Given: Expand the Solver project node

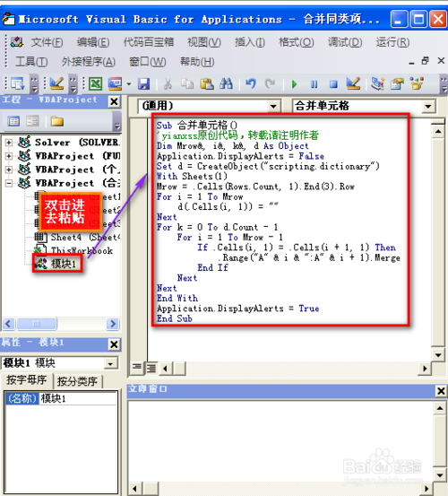Looking at the screenshot, I should click(x=9, y=143).
